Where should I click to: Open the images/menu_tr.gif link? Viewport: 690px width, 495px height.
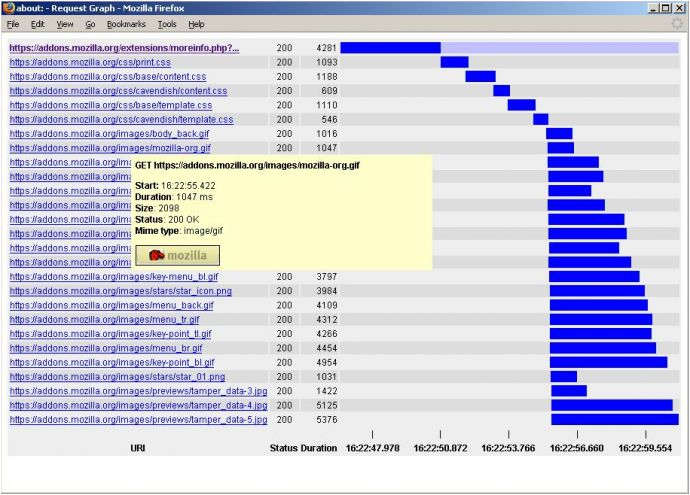(x=104, y=320)
